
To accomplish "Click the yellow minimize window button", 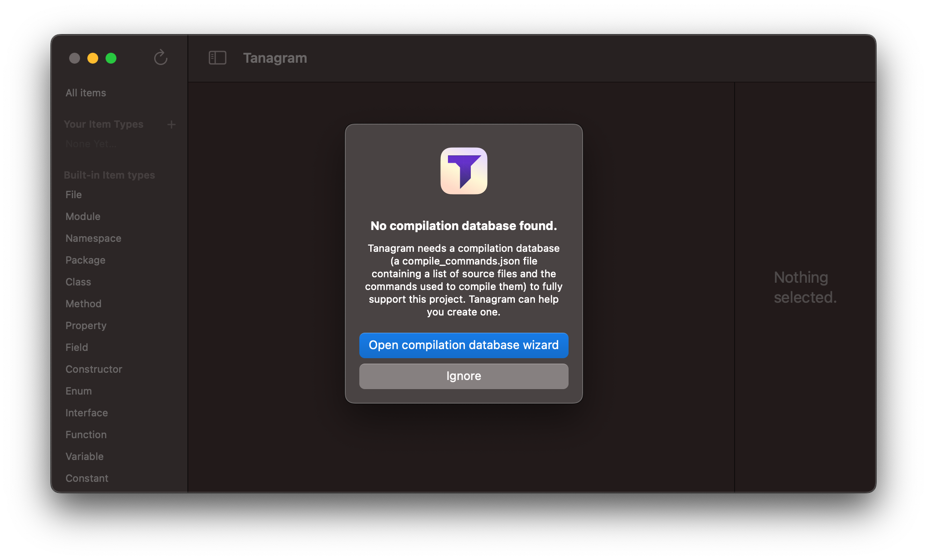I will pos(93,58).
